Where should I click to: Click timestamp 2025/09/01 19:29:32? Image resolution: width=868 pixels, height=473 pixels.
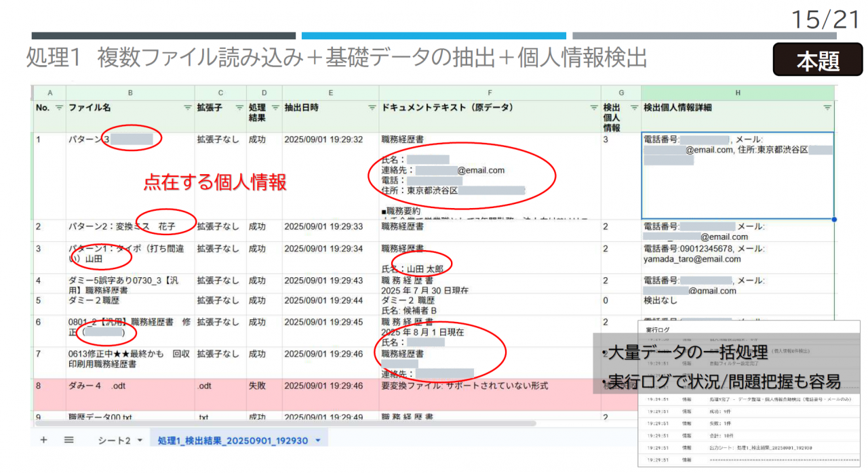pyautogui.click(x=323, y=140)
